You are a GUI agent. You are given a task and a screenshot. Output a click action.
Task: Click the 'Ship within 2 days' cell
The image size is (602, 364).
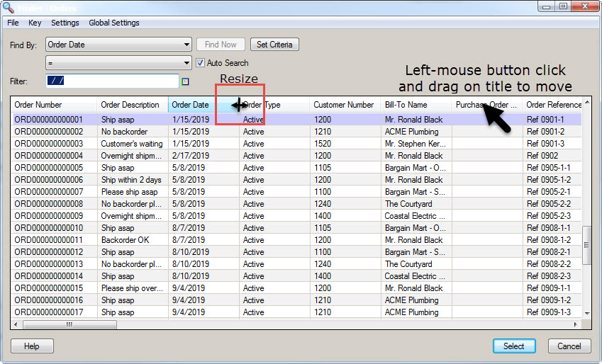(132, 179)
